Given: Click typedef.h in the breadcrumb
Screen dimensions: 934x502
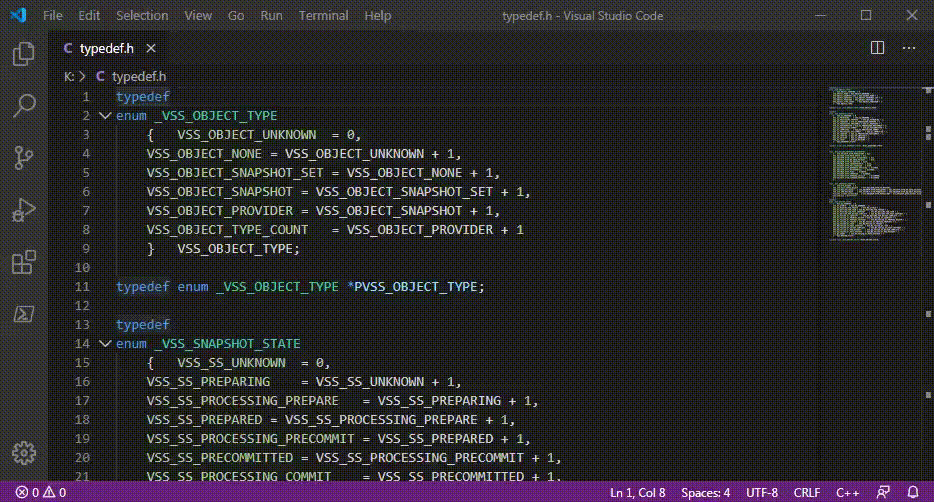Looking at the screenshot, I should pos(139,76).
